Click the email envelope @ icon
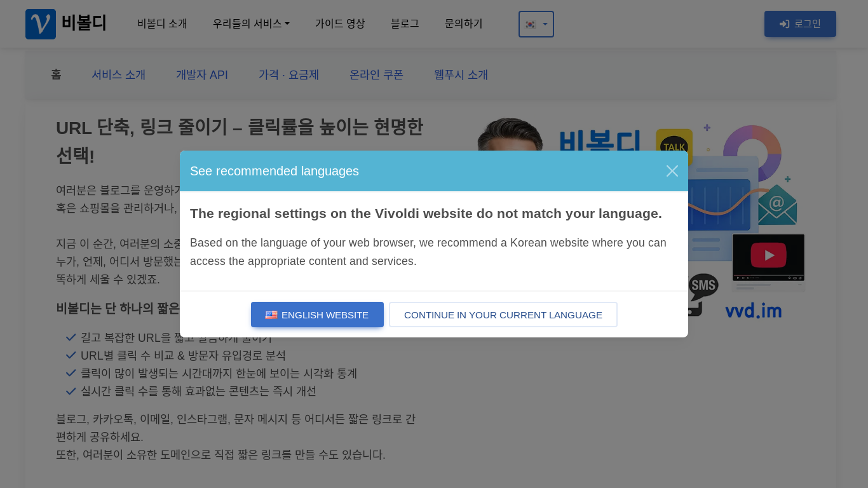The height and width of the screenshot is (488, 868). [776, 205]
